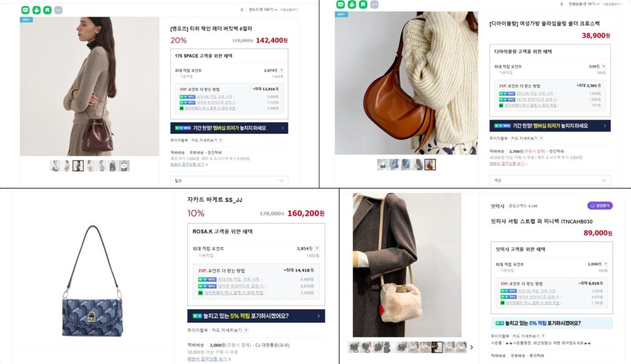Image resolution: width=631 pixels, height=364 pixels.
Task: Click green bookmark icon on 디아이볼랑 page
Action: [x=363, y=4]
